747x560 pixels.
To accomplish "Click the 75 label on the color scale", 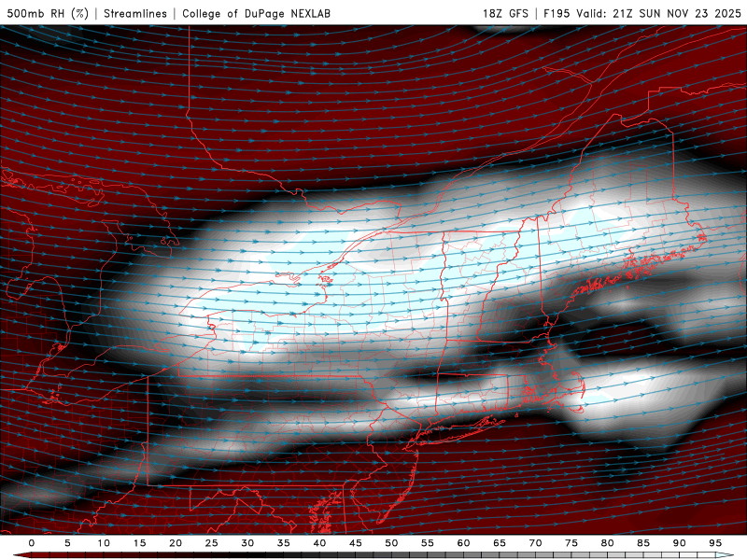I will (x=571, y=543).
